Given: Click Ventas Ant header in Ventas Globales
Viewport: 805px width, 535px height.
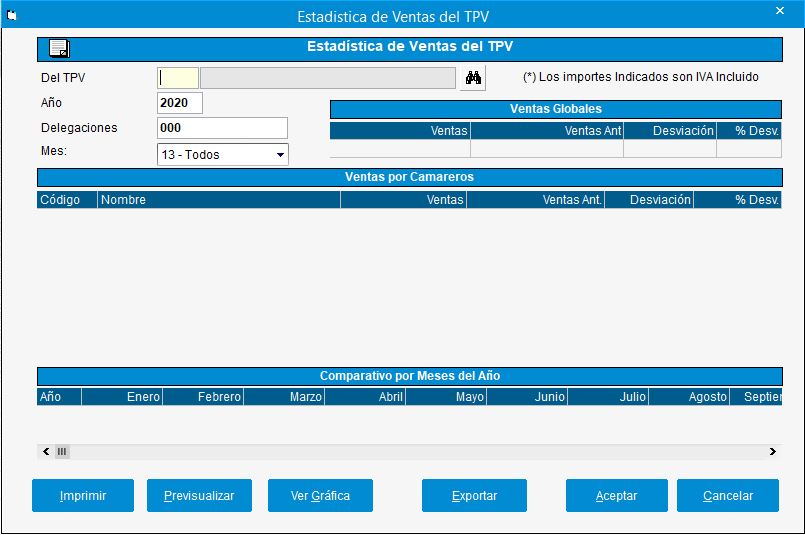Looking at the screenshot, I should click(x=547, y=130).
